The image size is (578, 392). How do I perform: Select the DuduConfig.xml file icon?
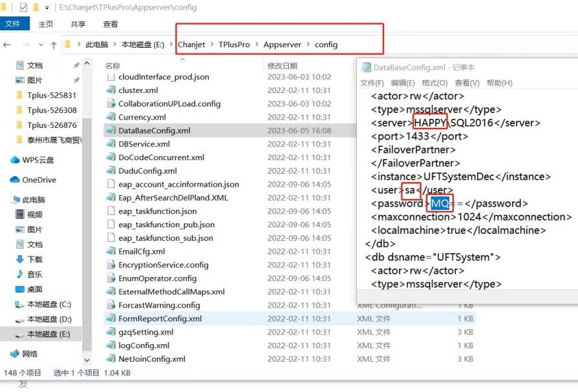pyautogui.click(x=111, y=170)
